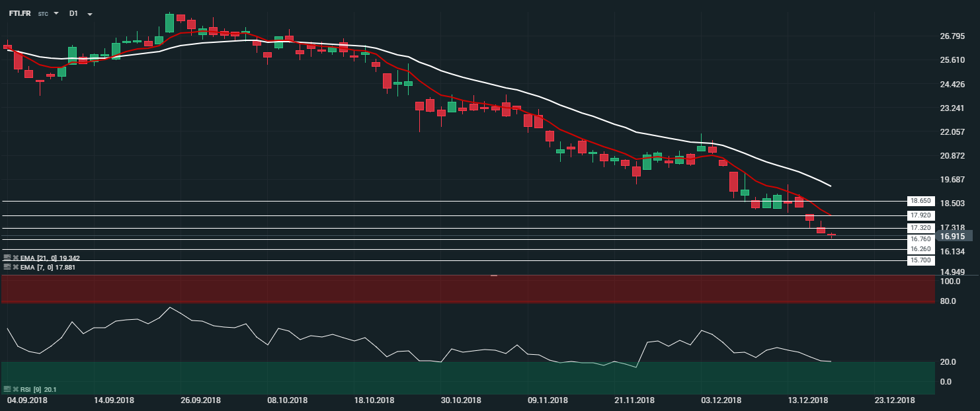Open the D1 timeframe dropdown

click(89, 14)
